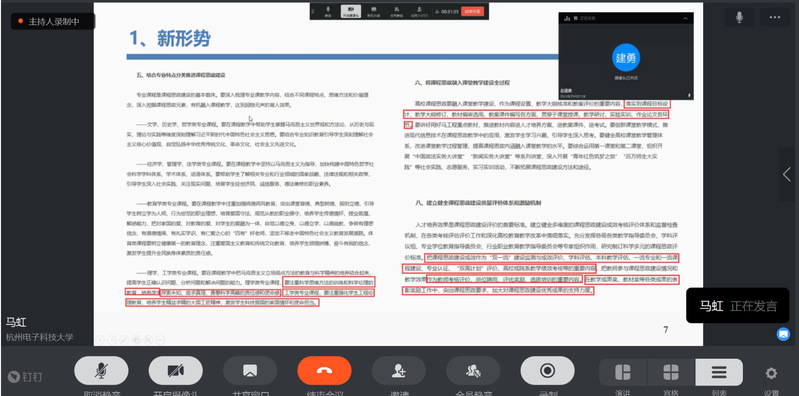799x396 pixels.
Task: Unmute microphone with bottom bar mic button
Action: click(x=101, y=371)
